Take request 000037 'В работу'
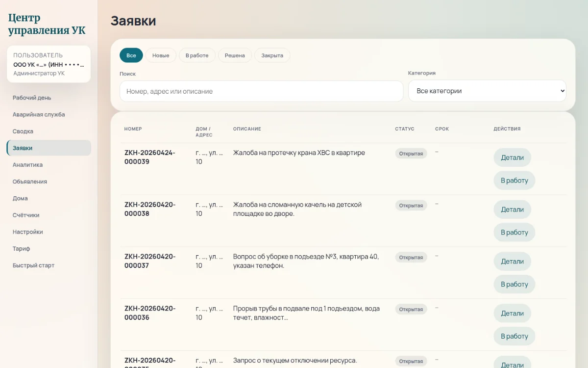Viewport: 588px width, 368px height. 514,284
